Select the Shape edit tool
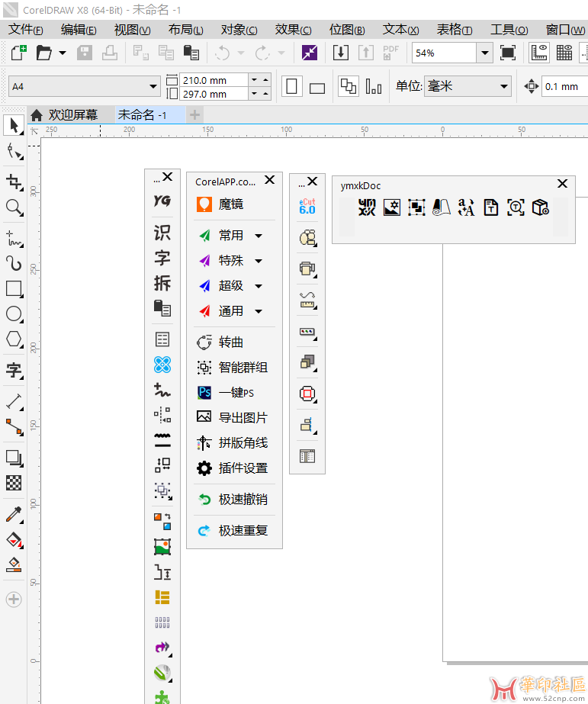The image size is (588, 704). (x=14, y=152)
